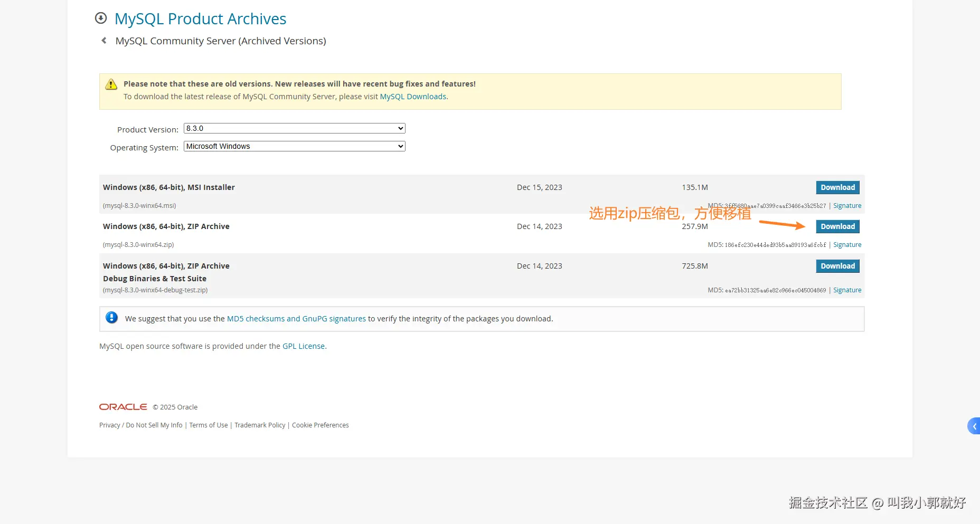
Task: Open the Operating System dropdown
Action: [294, 146]
